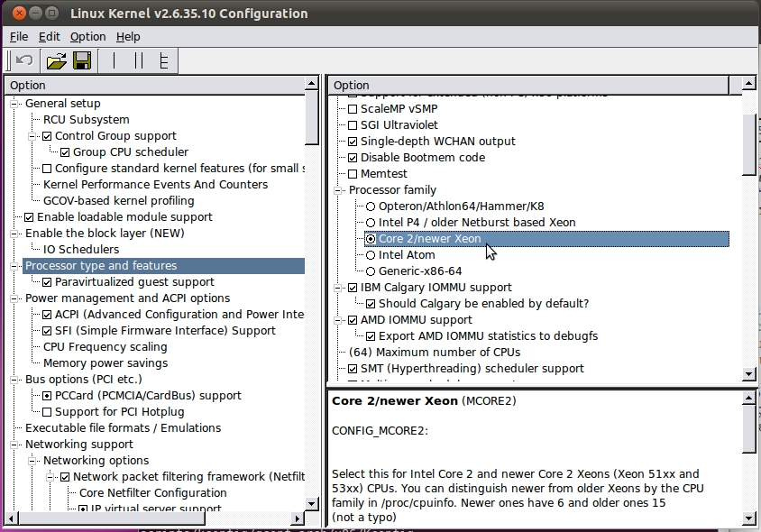This screenshot has height=532, width=761.
Task: Switch to full tree view using the toolbar icon
Action: click(164, 59)
